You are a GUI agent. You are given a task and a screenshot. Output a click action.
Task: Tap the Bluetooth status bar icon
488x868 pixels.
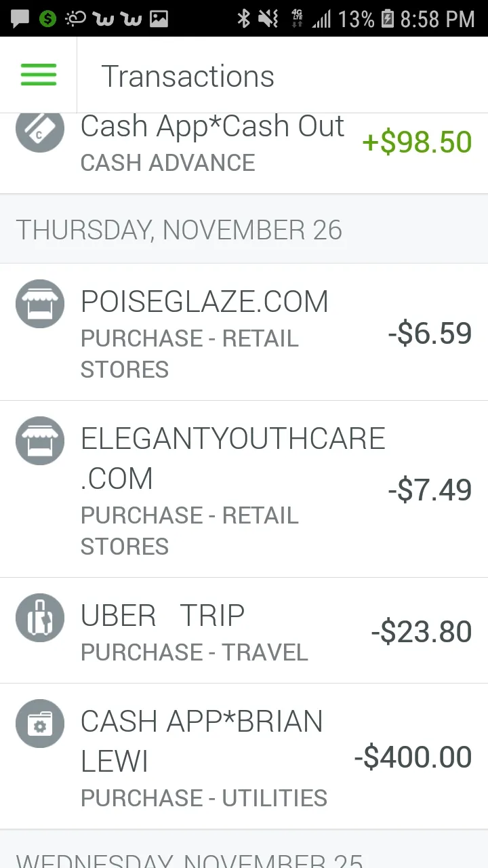click(x=243, y=18)
